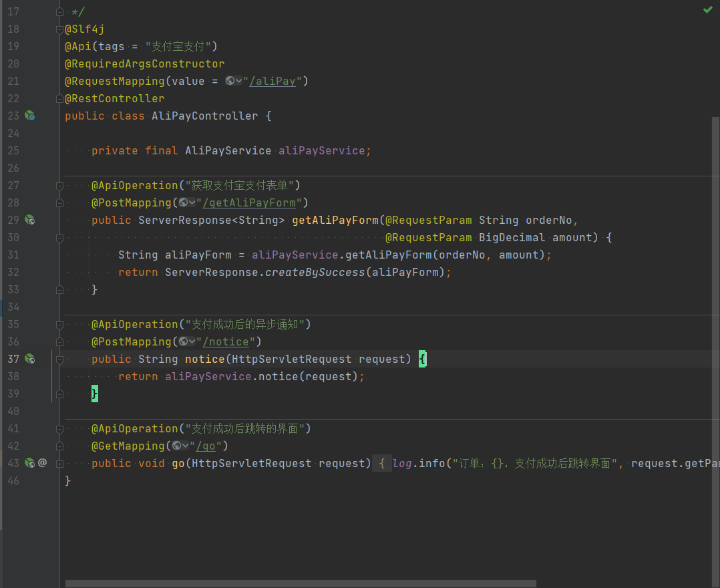Click the globe icon before "/aliPay" mapping
Image resolution: width=720 pixels, height=588 pixels.
pos(230,81)
